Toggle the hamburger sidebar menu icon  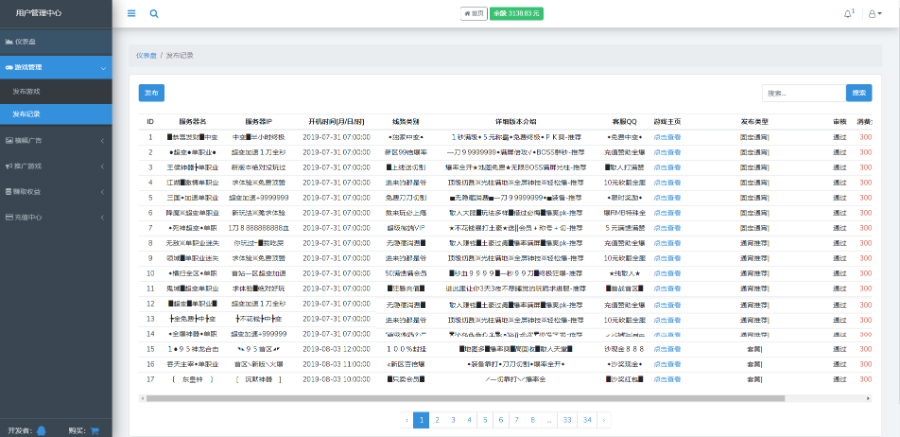[132, 14]
